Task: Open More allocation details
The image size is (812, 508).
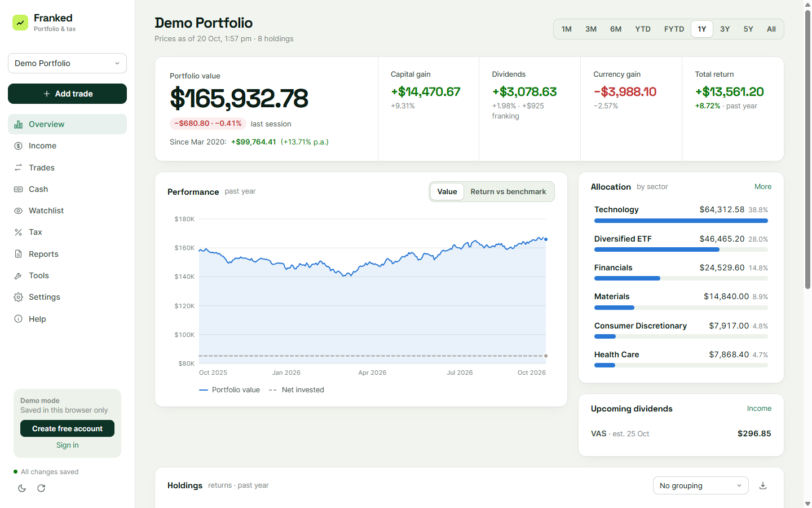Action: [x=763, y=186]
